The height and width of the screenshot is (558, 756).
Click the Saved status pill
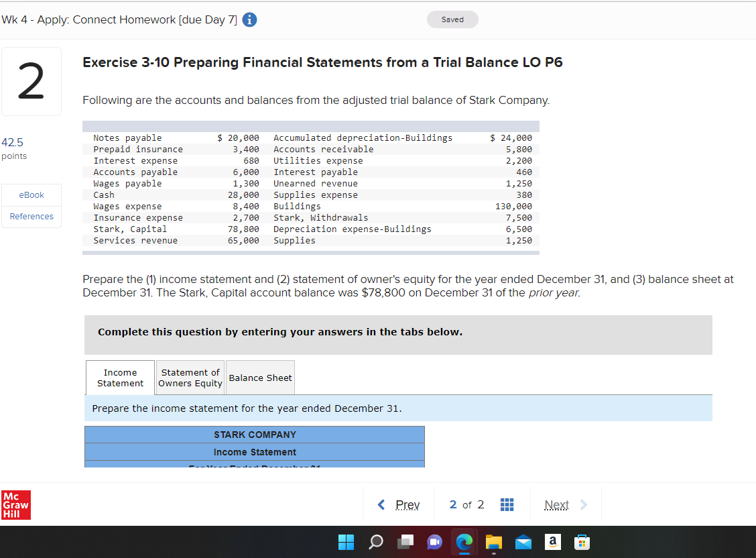(452, 19)
